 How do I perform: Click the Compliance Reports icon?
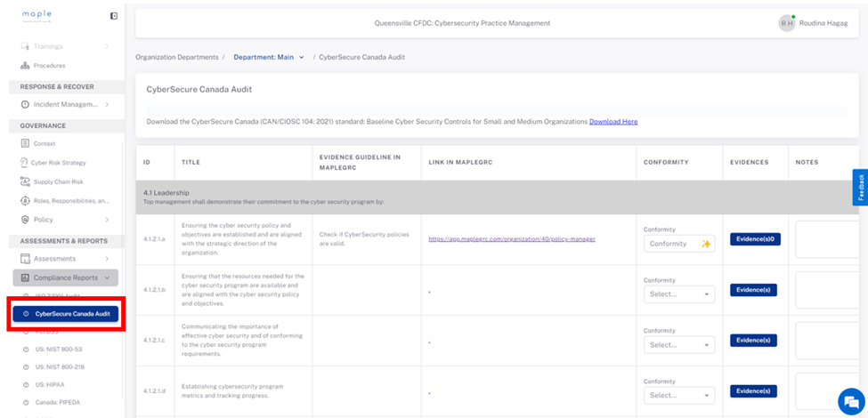[24, 277]
